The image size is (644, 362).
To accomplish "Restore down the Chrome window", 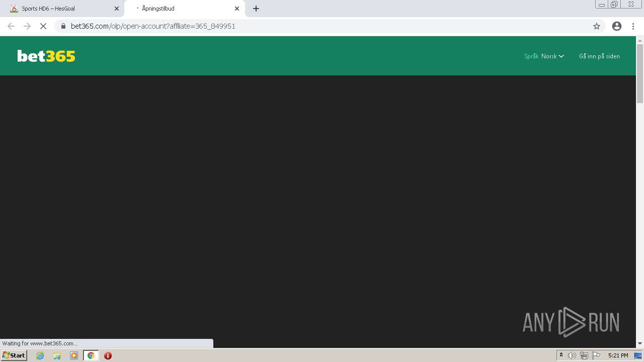I will (614, 5).
